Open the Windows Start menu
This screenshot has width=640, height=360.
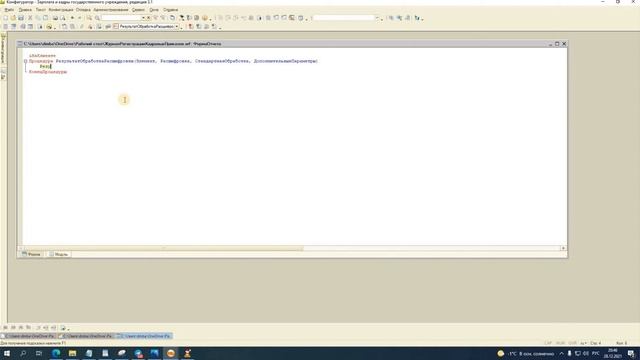point(7,353)
